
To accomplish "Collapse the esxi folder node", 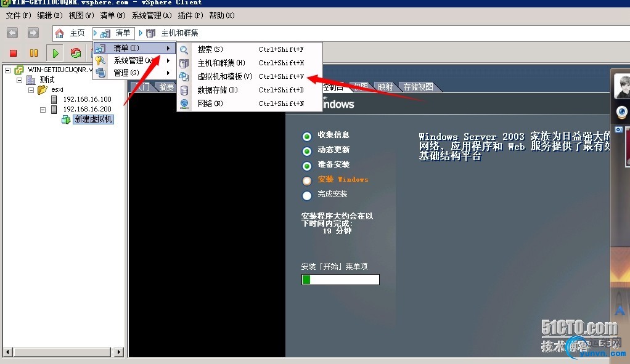I will click(x=31, y=90).
